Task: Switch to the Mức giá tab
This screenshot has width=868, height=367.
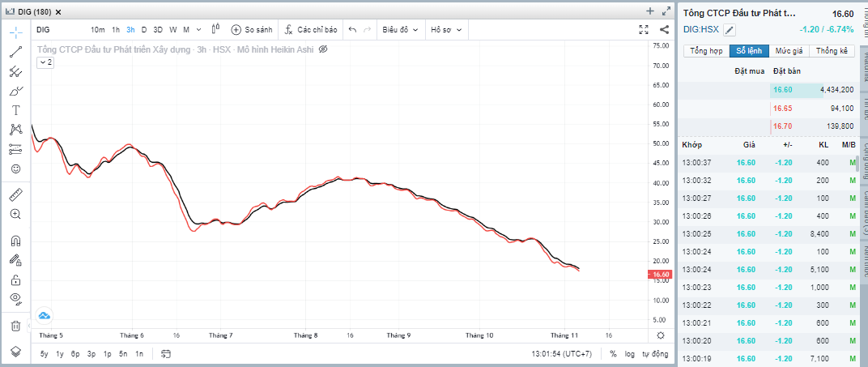Action: [789, 51]
